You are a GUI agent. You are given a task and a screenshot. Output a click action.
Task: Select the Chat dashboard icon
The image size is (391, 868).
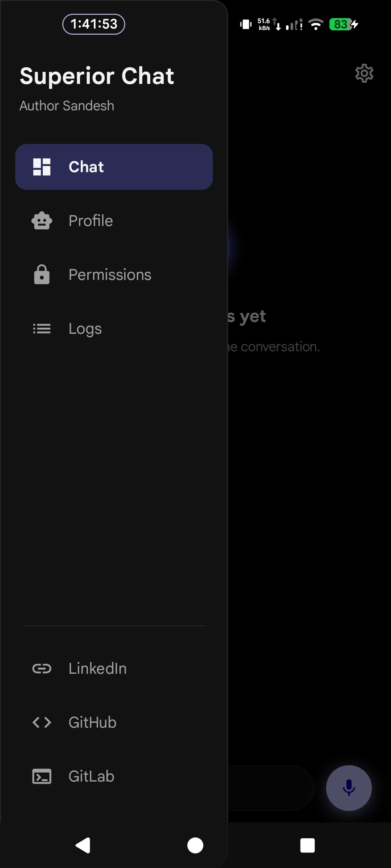42,167
